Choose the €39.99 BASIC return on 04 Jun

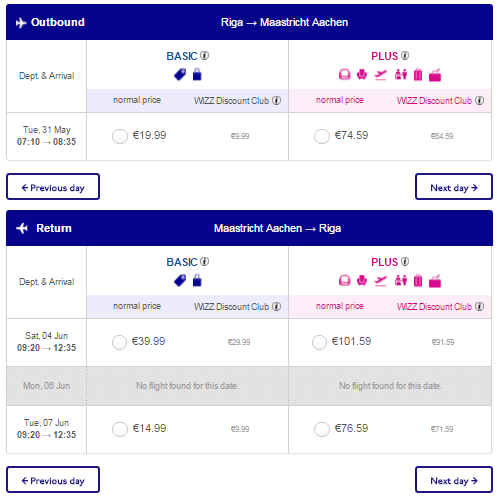coord(119,342)
